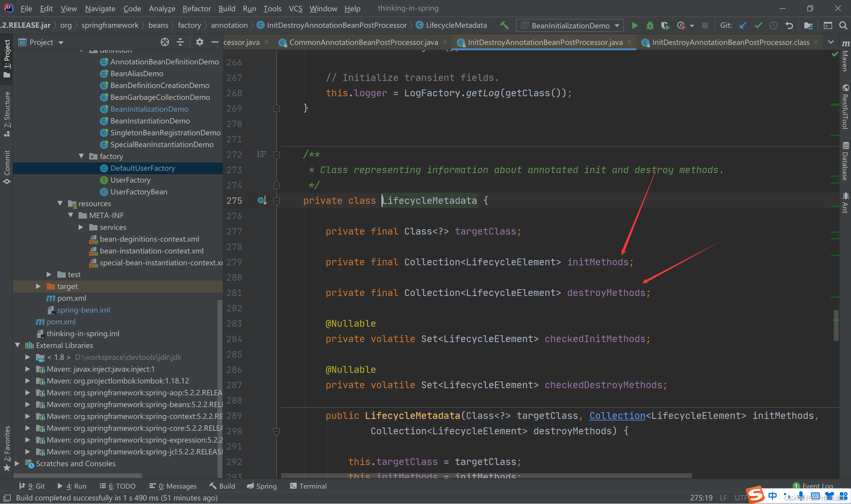This screenshot has width=851, height=504.
Task: Click the Build project hammer icon
Action: 504,25
